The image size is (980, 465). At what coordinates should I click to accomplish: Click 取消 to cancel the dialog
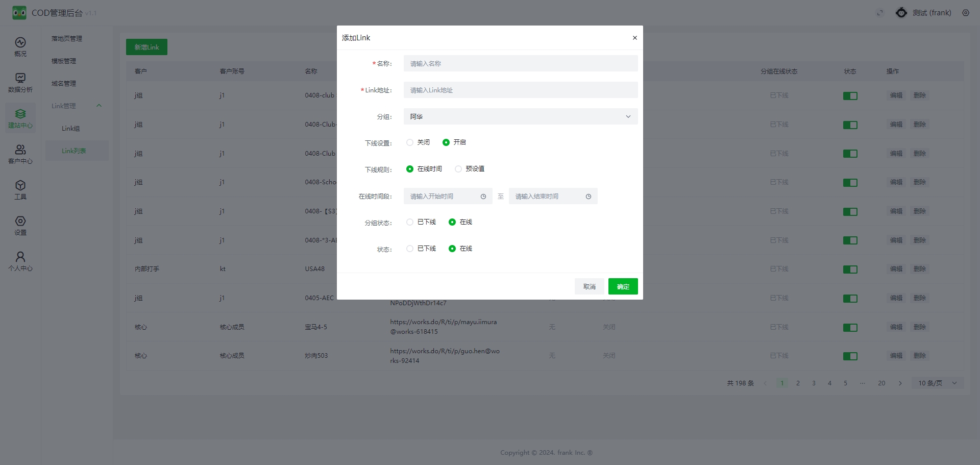point(590,286)
